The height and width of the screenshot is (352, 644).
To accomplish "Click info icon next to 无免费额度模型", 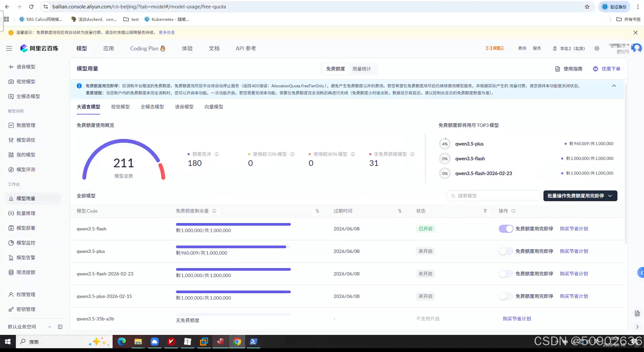I will pyautogui.click(x=412, y=154).
